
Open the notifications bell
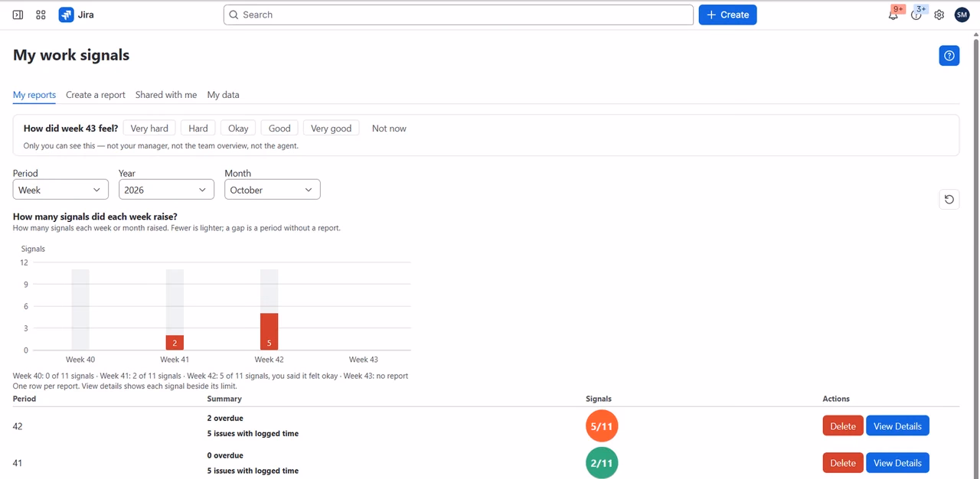click(x=893, y=15)
